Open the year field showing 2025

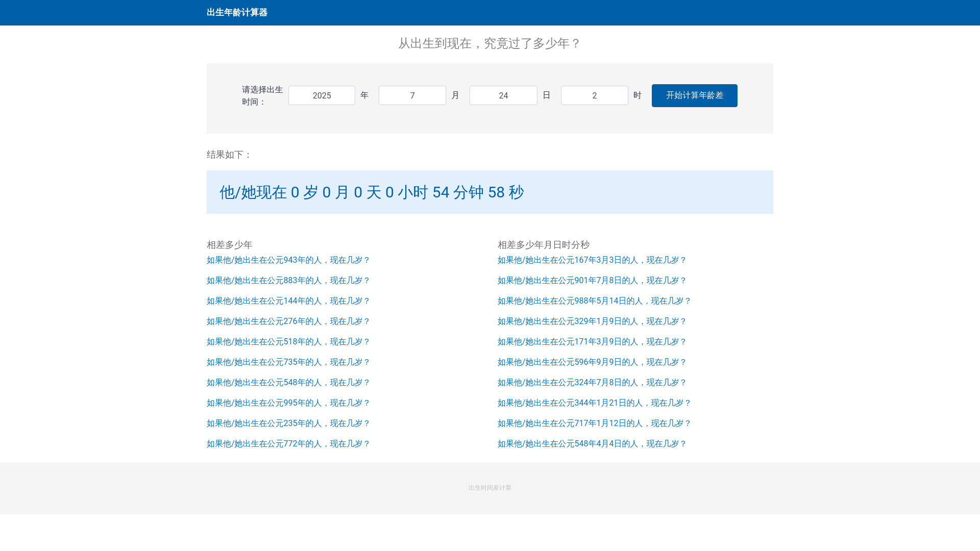322,95
